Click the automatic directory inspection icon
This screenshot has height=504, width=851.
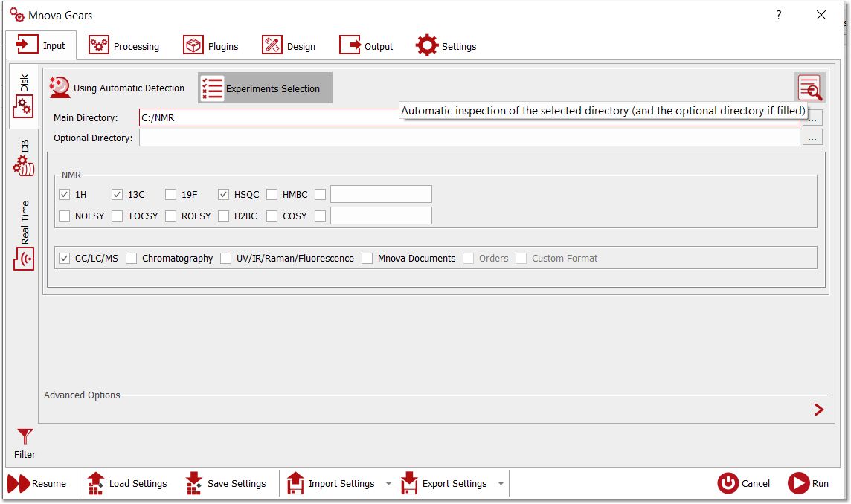pyautogui.click(x=809, y=88)
